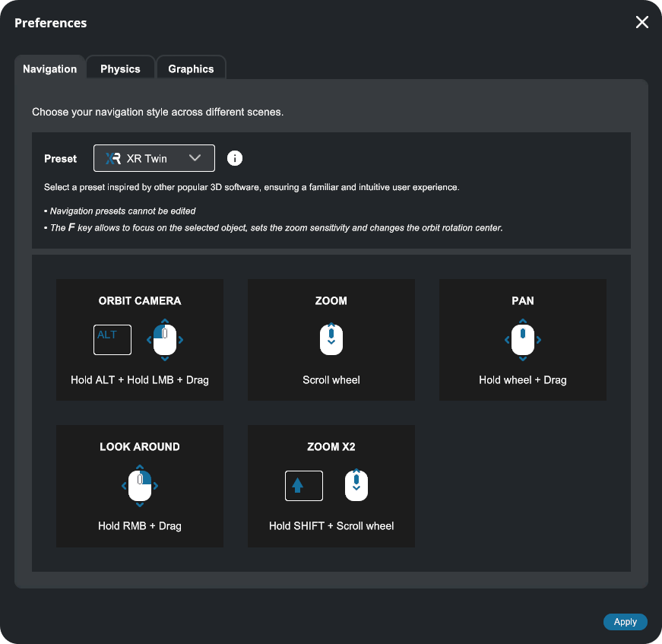Screen dimensions: 662x644
Task: Select the Navigation tab
Action: (x=49, y=68)
